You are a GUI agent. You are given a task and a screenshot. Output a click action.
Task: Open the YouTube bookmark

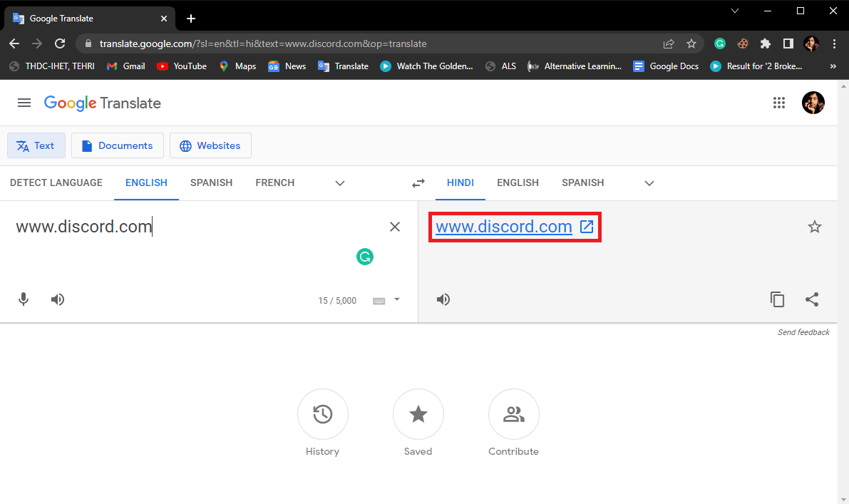[x=182, y=66]
